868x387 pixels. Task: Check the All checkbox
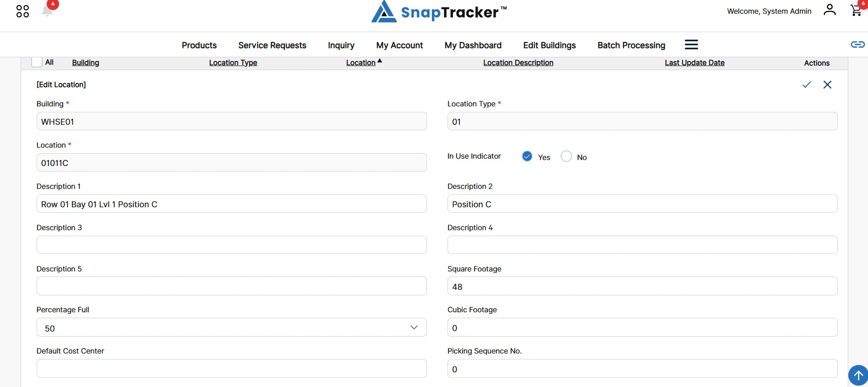point(37,62)
